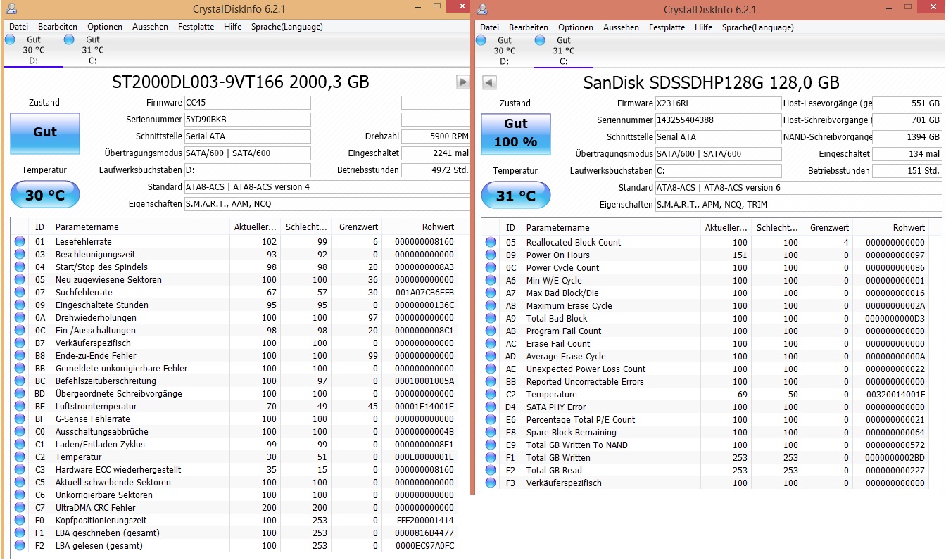
Task: Click the status orb next to Drehwiederholungen
Action: click(20, 318)
